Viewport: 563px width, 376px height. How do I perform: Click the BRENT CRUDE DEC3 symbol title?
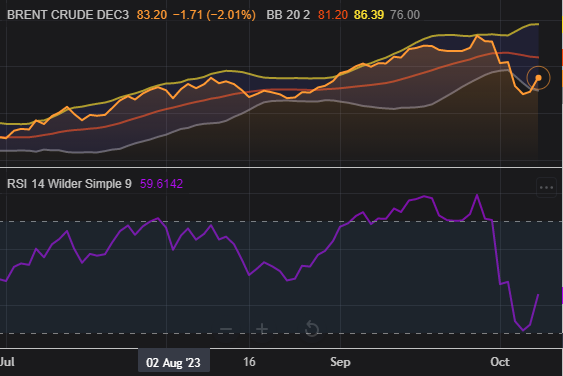(x=68, y=15)
